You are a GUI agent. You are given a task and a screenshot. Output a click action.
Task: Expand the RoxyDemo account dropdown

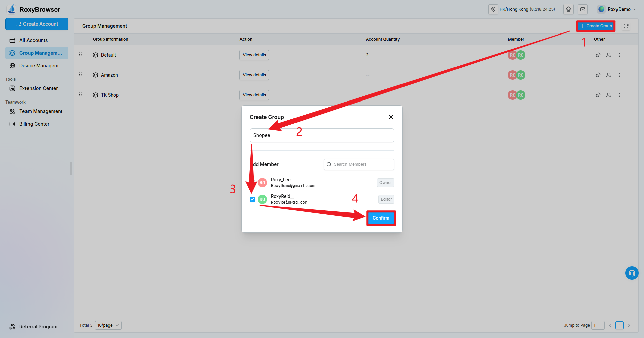pyautogui.click(x=635, y=9)
